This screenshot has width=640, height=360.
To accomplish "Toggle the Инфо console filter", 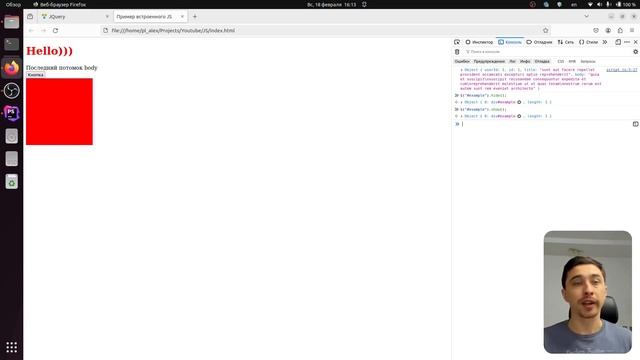I will pos(525,61).
